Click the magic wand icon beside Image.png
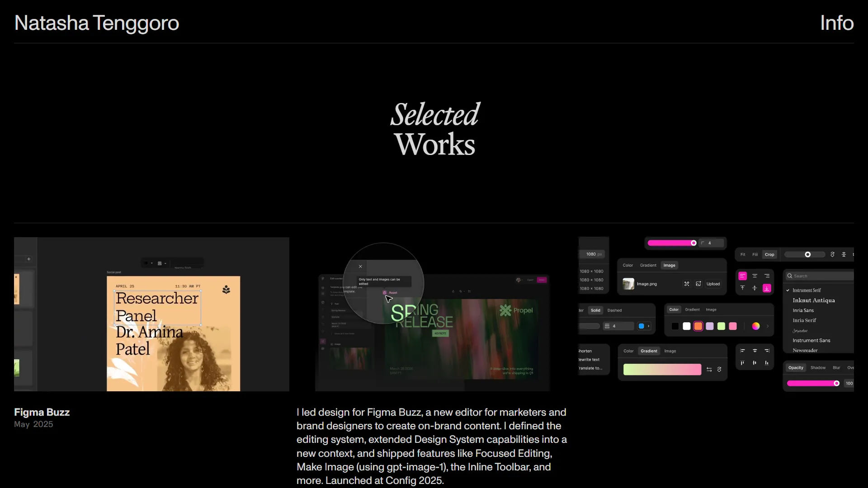Viewport: 868px width, 488px height. tap(687, 284)
